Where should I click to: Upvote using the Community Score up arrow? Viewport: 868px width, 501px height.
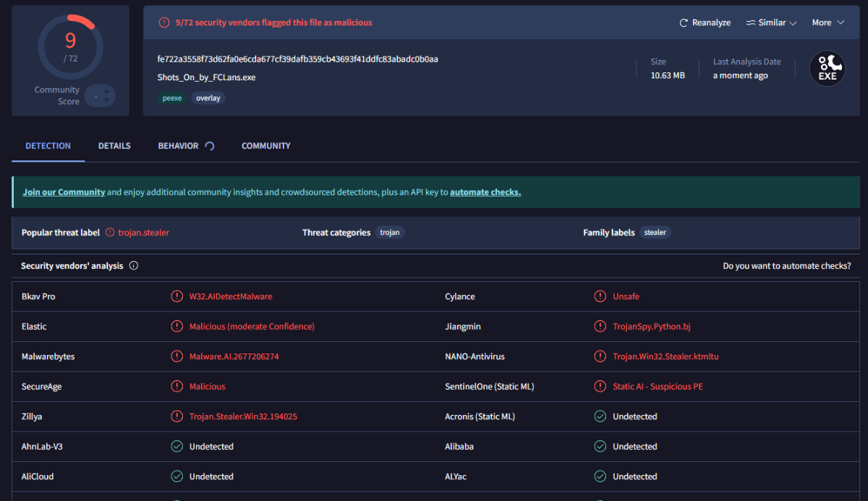(x=106, y=91)
